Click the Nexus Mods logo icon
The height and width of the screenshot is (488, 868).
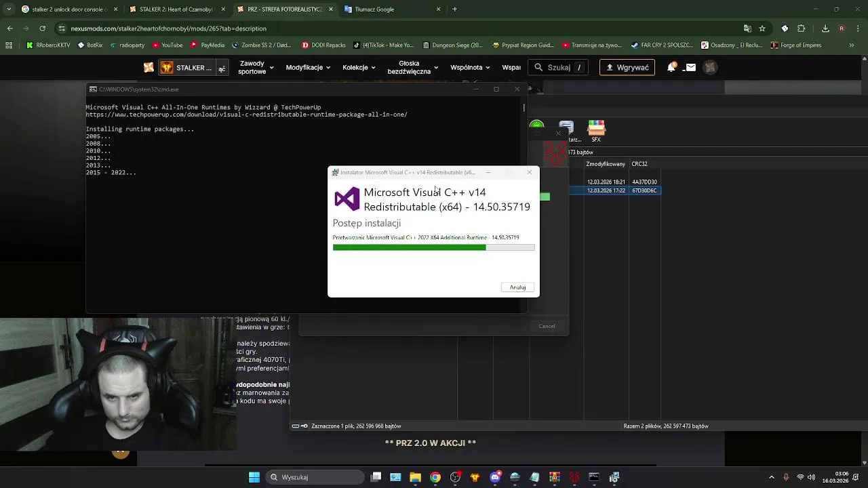[149, 67]
